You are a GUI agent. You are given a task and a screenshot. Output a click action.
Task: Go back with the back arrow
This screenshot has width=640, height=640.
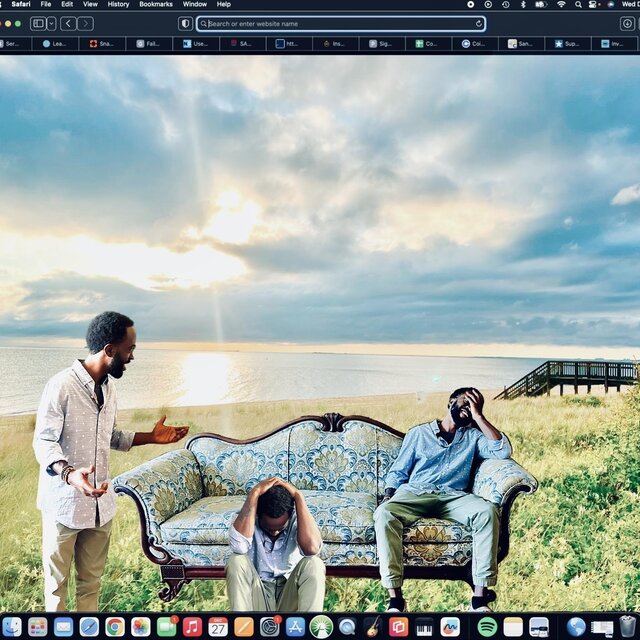tap(68, 23)
